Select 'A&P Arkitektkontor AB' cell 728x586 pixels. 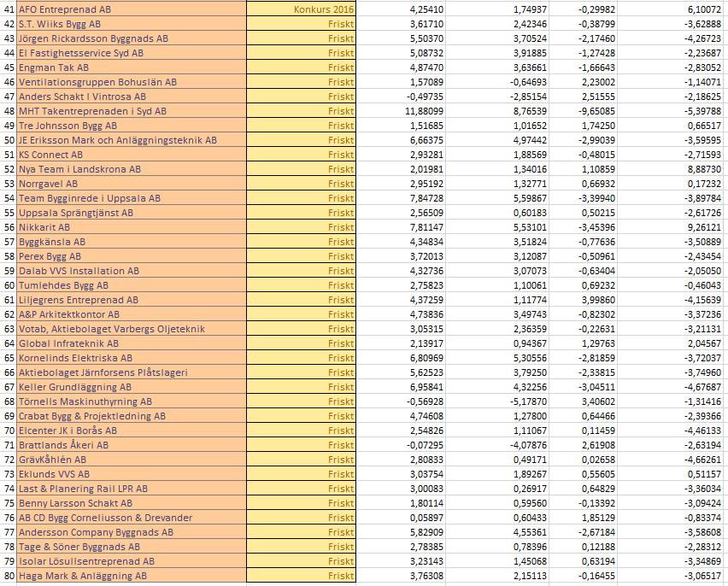[132, 314]
